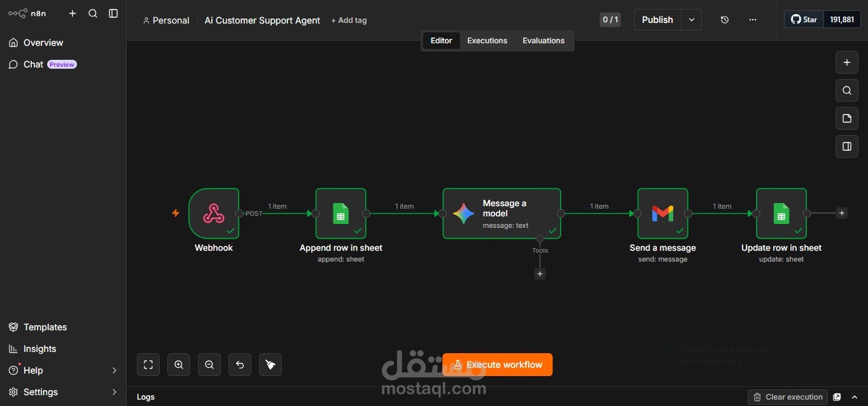
Task: Click Add tag
Action: (x=349, y=20)
